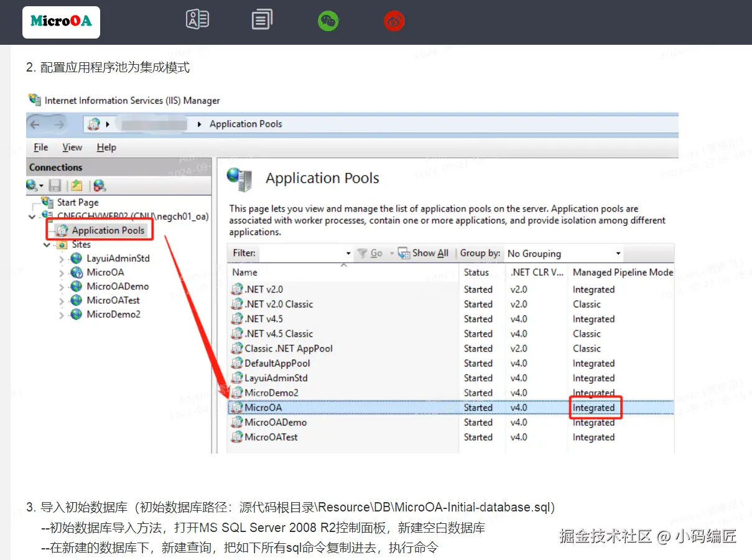Click the Start Page icon in the tree
752x560 pixels.
pos(47,202)
